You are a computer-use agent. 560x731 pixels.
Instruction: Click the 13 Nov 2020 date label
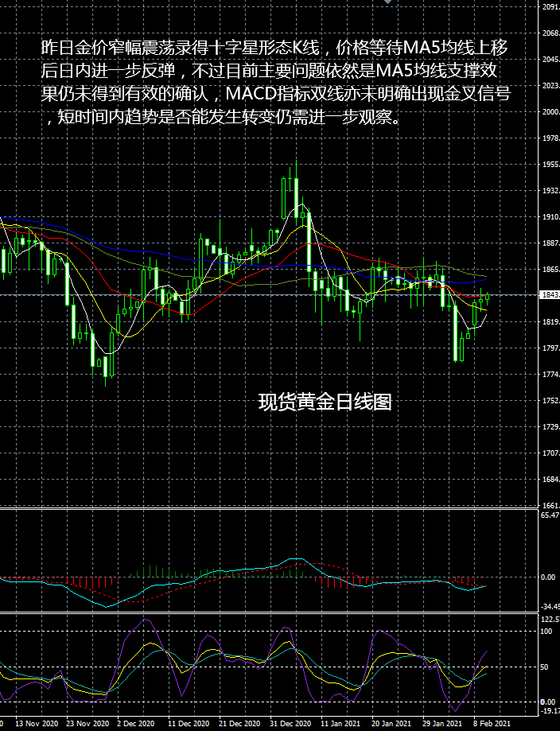pyautogui.click(x=37, y=724)
